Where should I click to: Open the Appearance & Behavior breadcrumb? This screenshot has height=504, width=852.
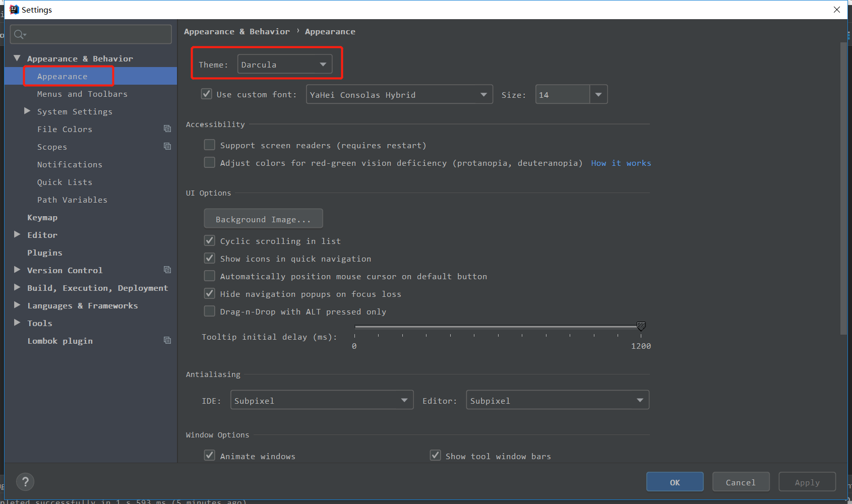click(x=237, y=31)
